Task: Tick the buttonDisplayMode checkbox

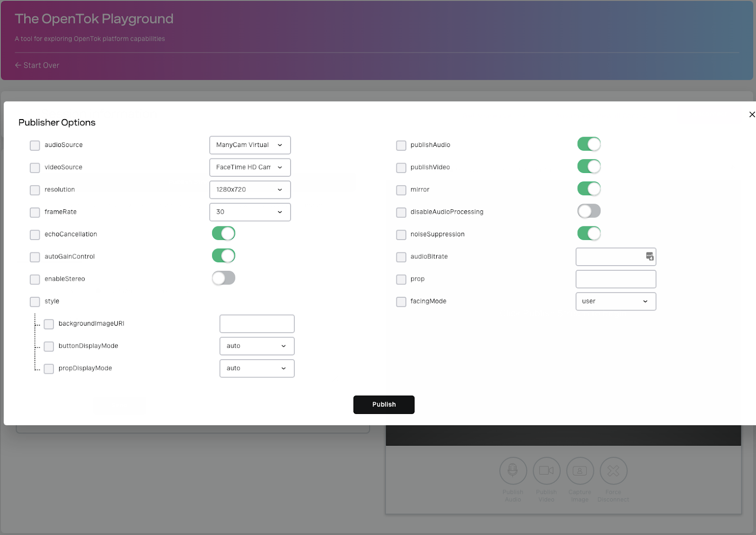Action: coord(49,346)
